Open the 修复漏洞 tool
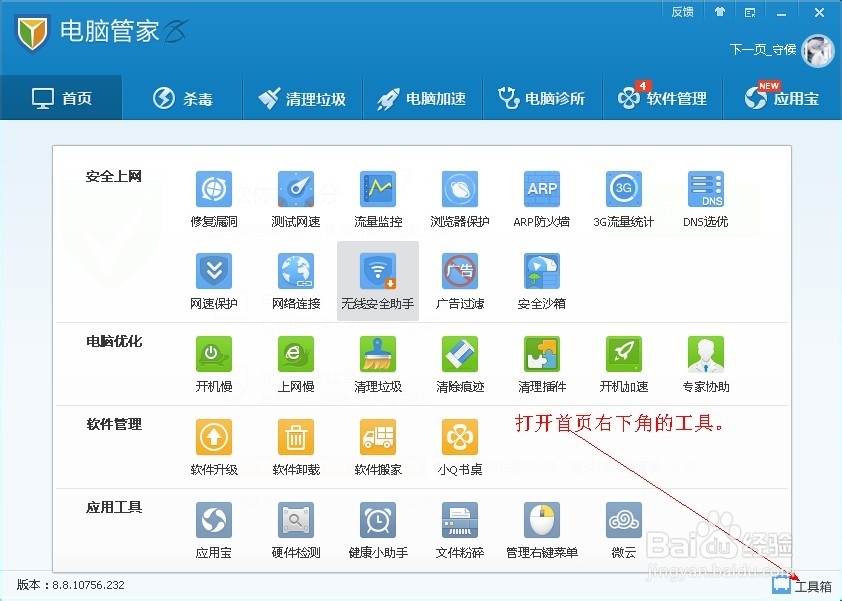The height and width of the screenshot is (601, 842). pyautogui.click(x=214, y=199)
